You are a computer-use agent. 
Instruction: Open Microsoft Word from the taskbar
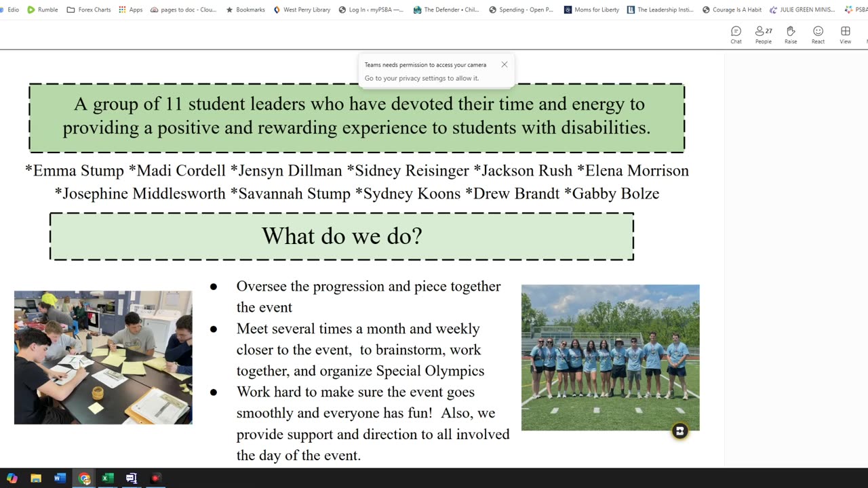pos(60,478)
